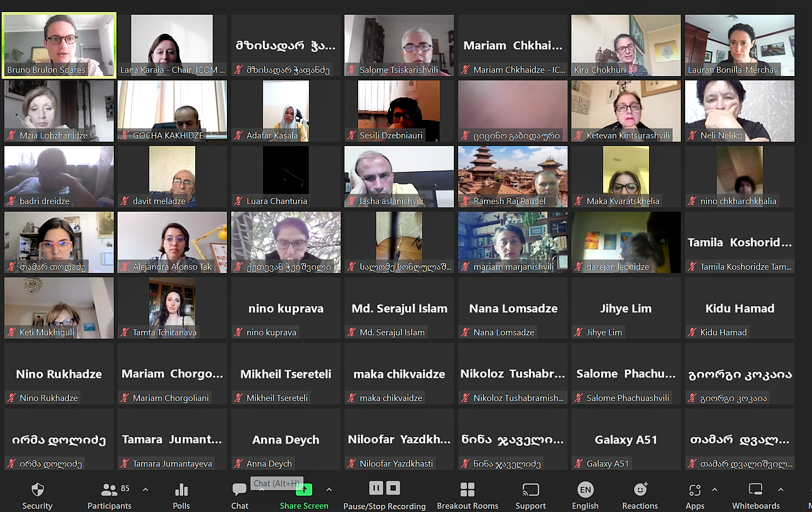The image size is (812, 512).
Task: Open the Security shield menu
Action: point(37,490)
